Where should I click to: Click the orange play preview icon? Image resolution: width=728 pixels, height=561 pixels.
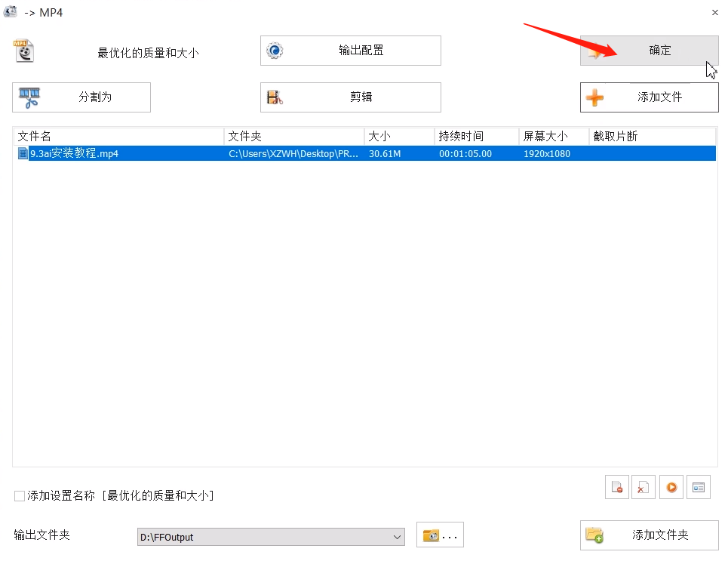(x=671, y=487)
